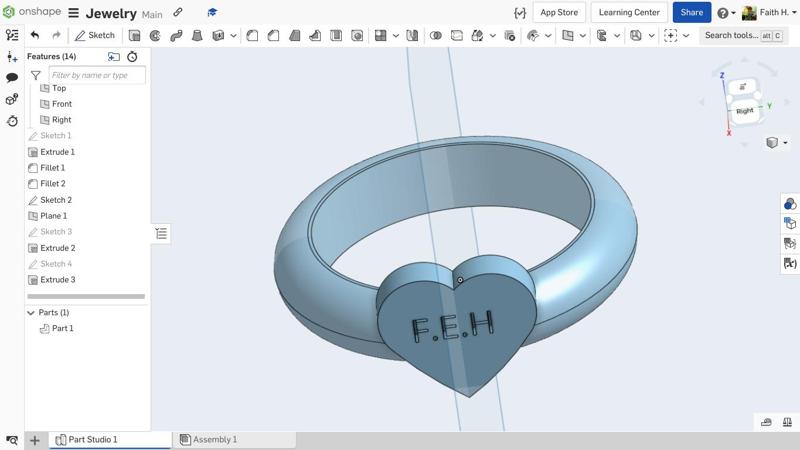Select the Hole tool
800x450 pixels.
tap(357, 35)
